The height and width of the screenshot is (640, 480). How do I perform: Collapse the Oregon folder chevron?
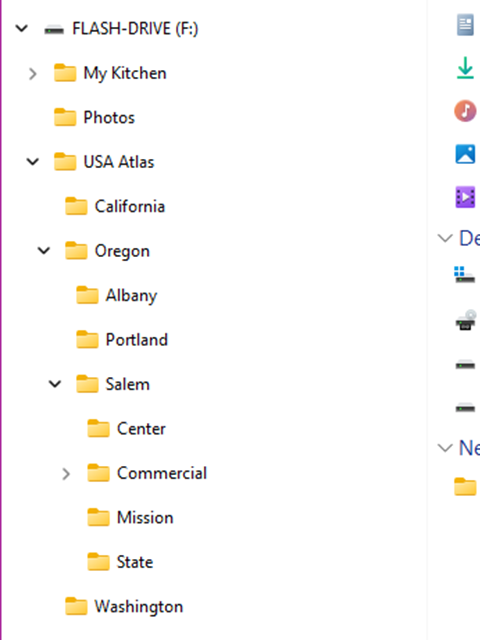(x=44, y=251)
